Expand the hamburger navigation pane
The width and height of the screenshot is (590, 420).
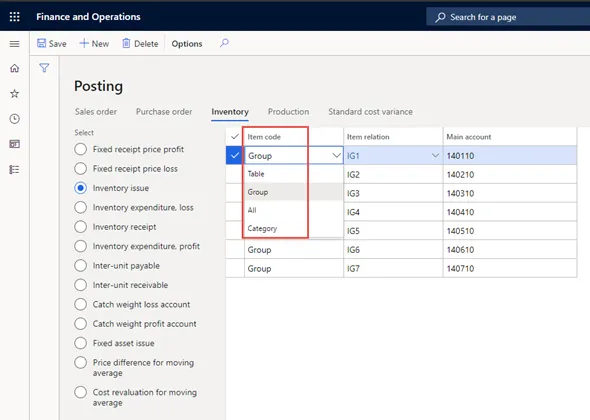tap(14, 44)
